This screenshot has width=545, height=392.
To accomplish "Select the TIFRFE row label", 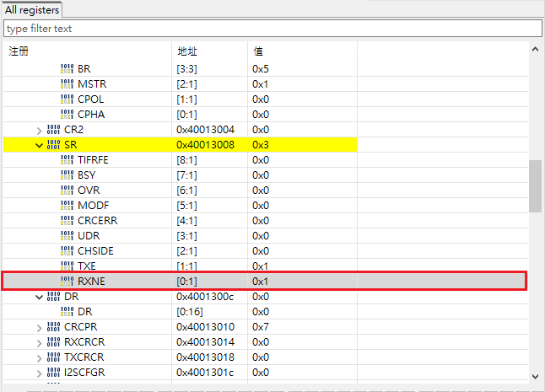I will pyautogui.click(x=93, y=159).
